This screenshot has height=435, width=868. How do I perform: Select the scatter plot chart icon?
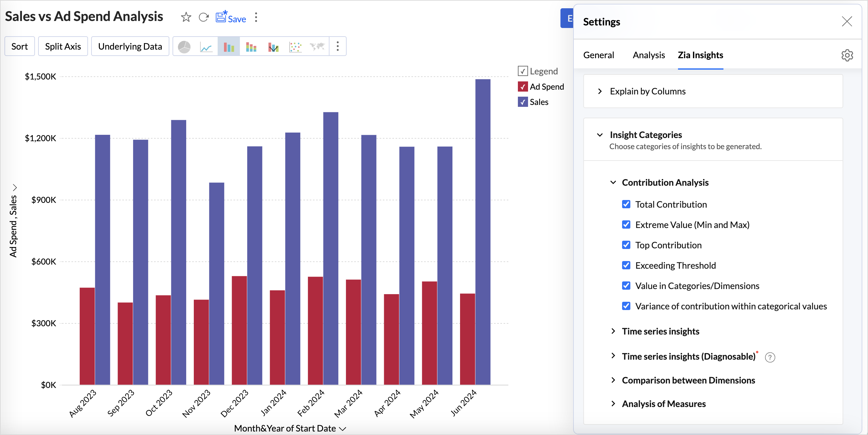coord(295,46)
